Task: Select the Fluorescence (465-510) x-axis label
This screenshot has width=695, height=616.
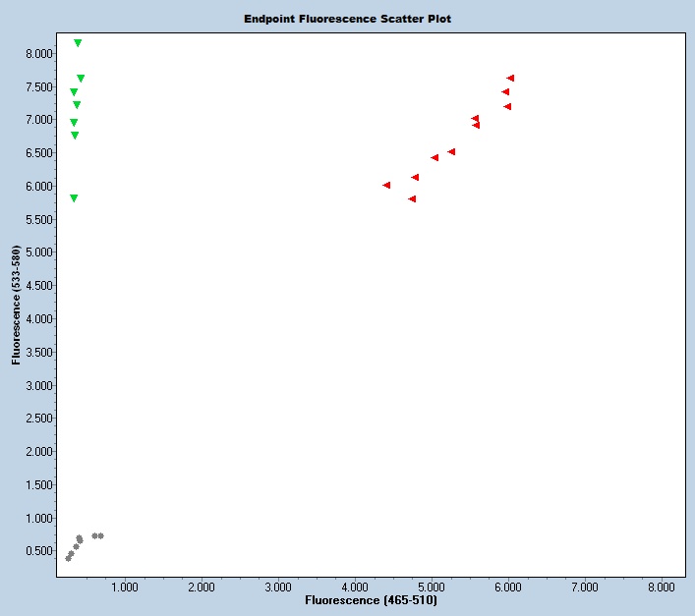Action: click(371, 599)
